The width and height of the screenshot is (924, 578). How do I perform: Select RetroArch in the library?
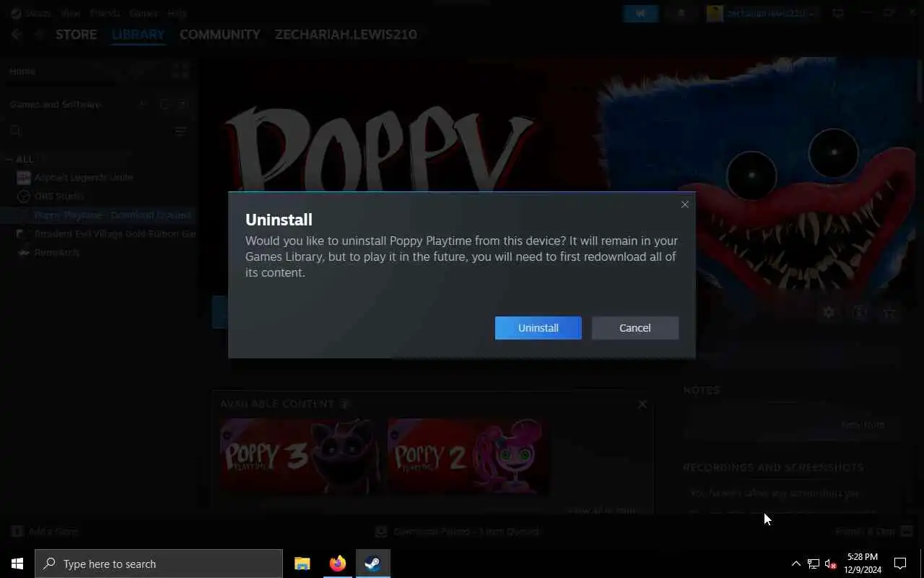(56, 252)
